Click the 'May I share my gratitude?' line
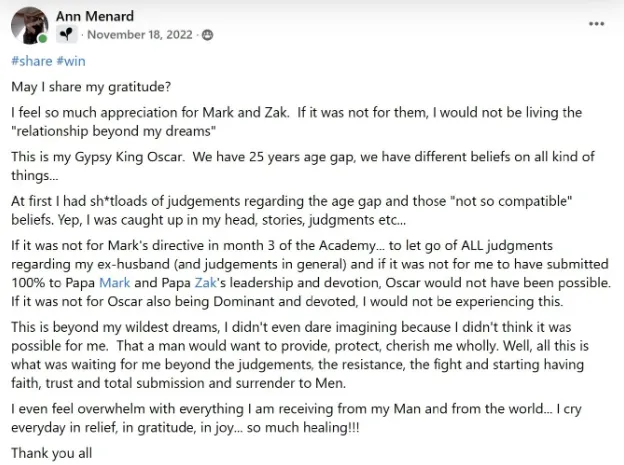Screen dimensions: 624x465 coord(91,87)
